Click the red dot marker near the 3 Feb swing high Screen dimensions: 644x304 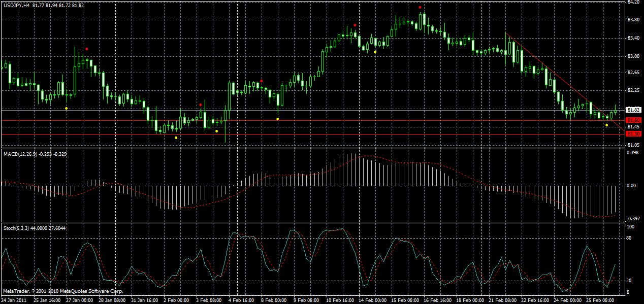[x=200, y=105]
